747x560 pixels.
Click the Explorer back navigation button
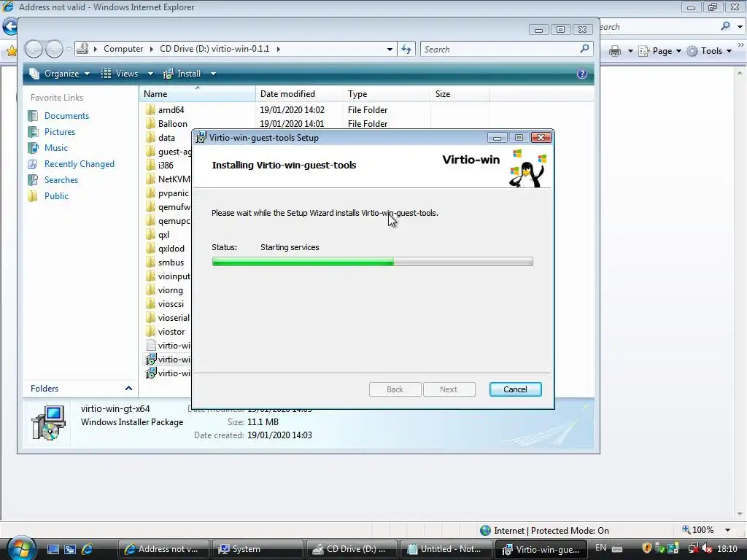coord(34,49)
